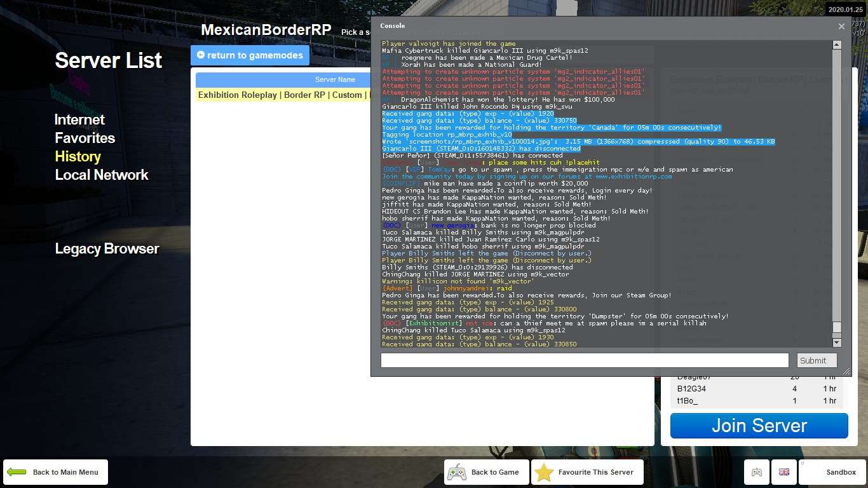Click the console window resize grip
Screen dimensions: 868x488
[x=846, y=371]
